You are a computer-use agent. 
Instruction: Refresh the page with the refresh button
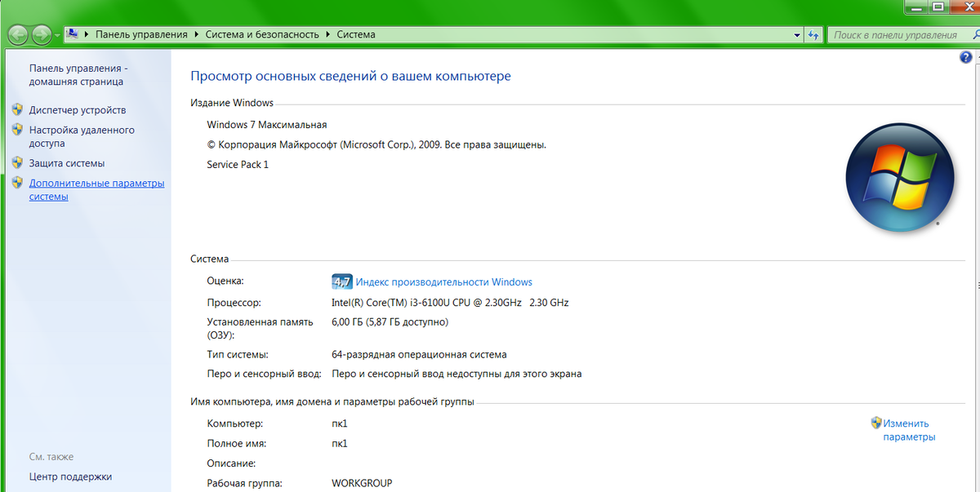[813, 35]
